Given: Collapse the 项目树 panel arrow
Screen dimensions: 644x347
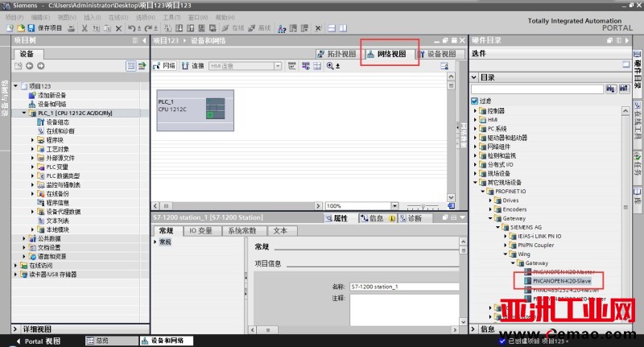Looking at the screenshot, I should point(144,40).
